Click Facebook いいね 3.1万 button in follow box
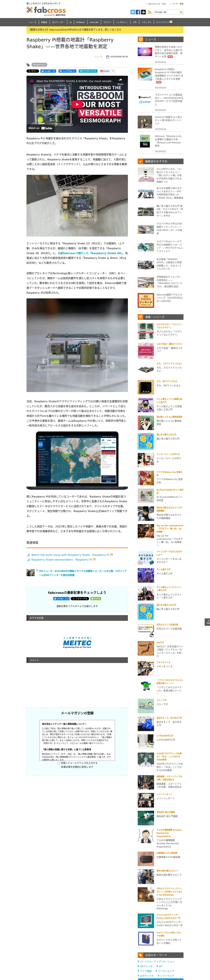Image resolution: width=210 pixels, height=980 pixels. (x=61, y=598)
